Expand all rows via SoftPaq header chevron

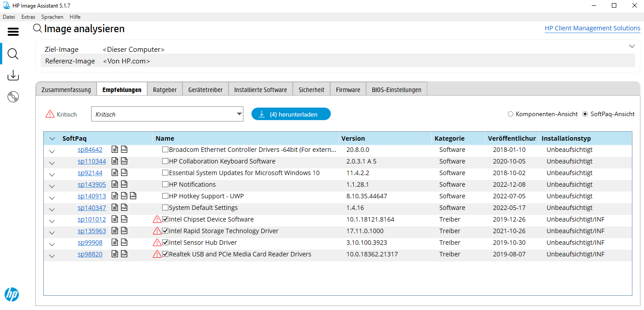(52, 139)
